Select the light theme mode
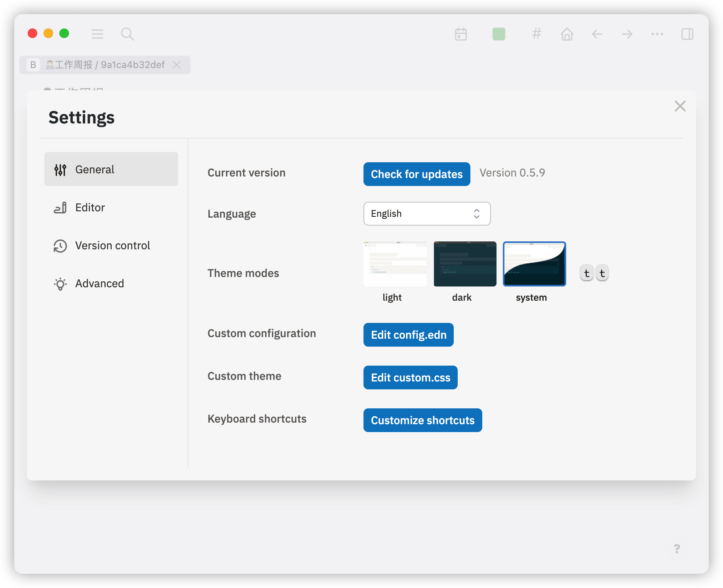The height and width of the screenshot is (588, 723). click(395, 264)
